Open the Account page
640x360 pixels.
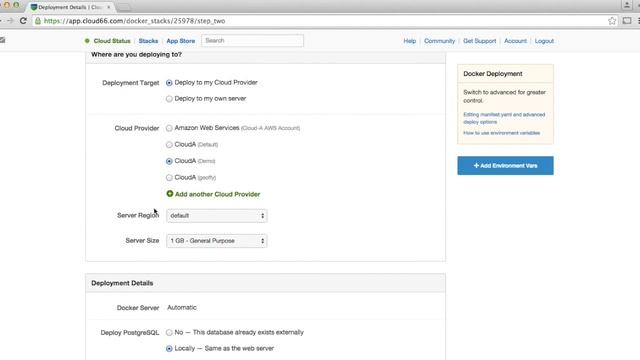click(x=515, y=41)
